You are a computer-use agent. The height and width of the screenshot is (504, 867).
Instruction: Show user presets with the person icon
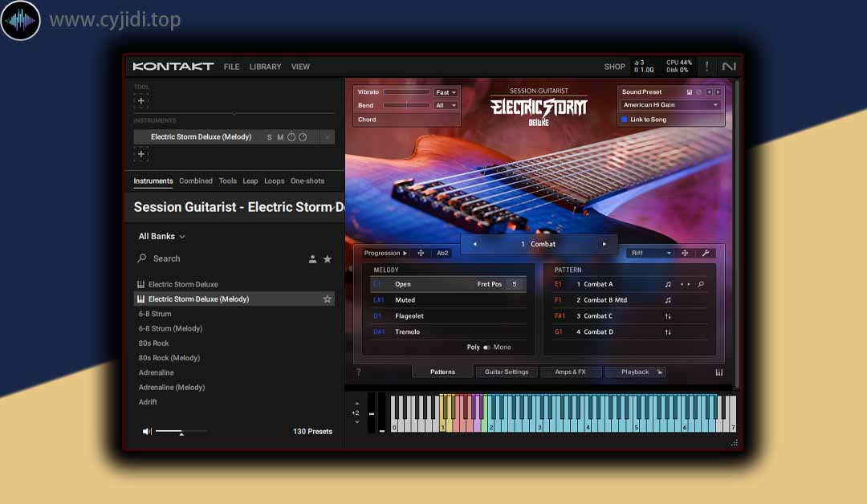(x=312, y=258)
